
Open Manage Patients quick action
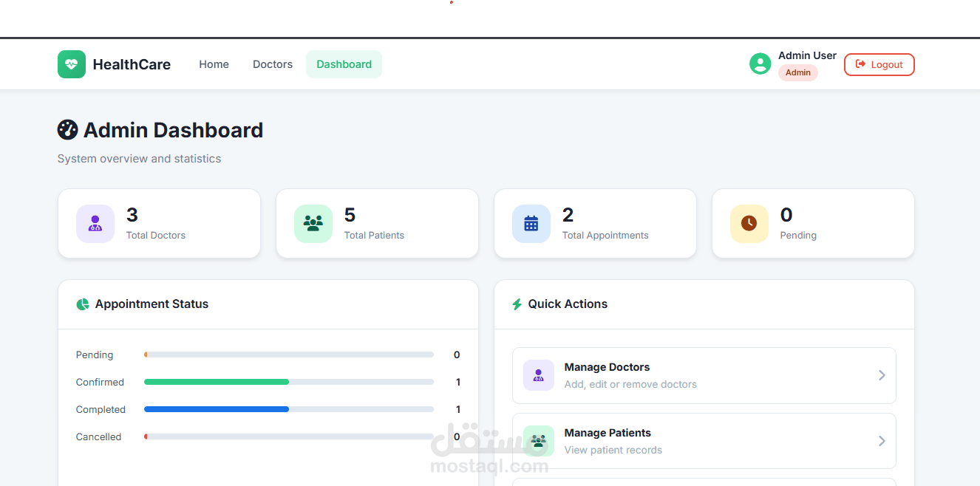tap(704, 441)
